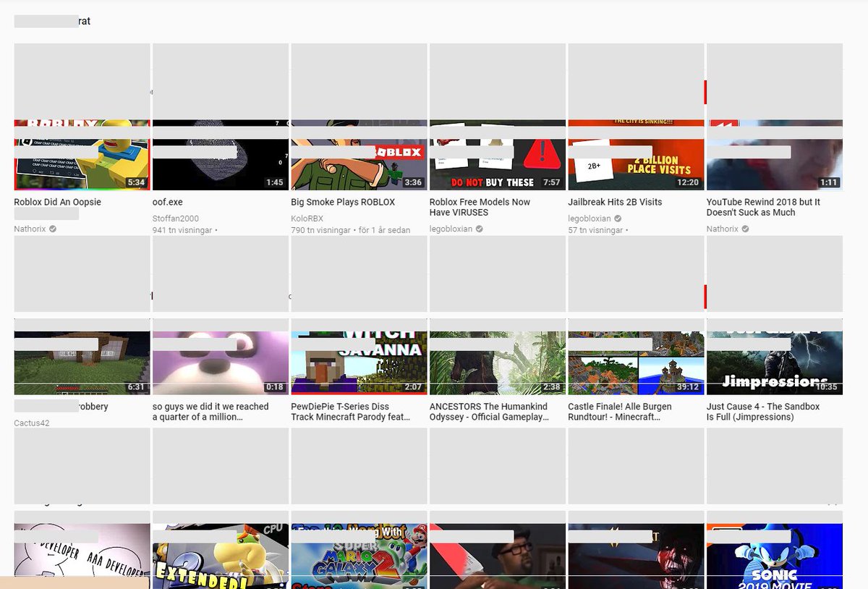This screenshot has width=868, height=589.
Task: Click the Jailbreak Hits 2B Visits title
Action: click(x=616, y=202)
